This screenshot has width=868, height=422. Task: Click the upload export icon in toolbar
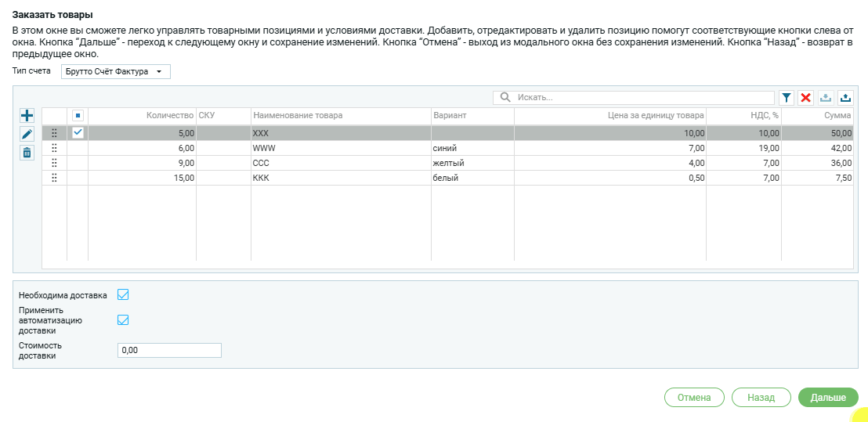pos(844,97)
